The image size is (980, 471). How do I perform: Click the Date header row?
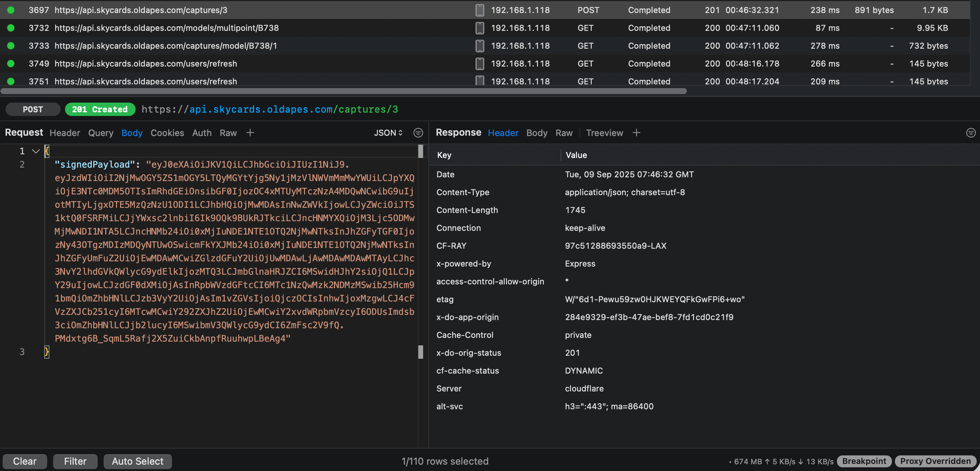click(x=704, y=174)
